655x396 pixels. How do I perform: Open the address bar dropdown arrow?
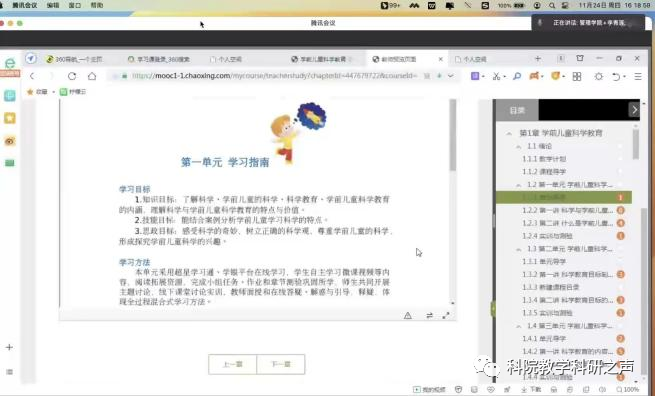coord(451,76)
